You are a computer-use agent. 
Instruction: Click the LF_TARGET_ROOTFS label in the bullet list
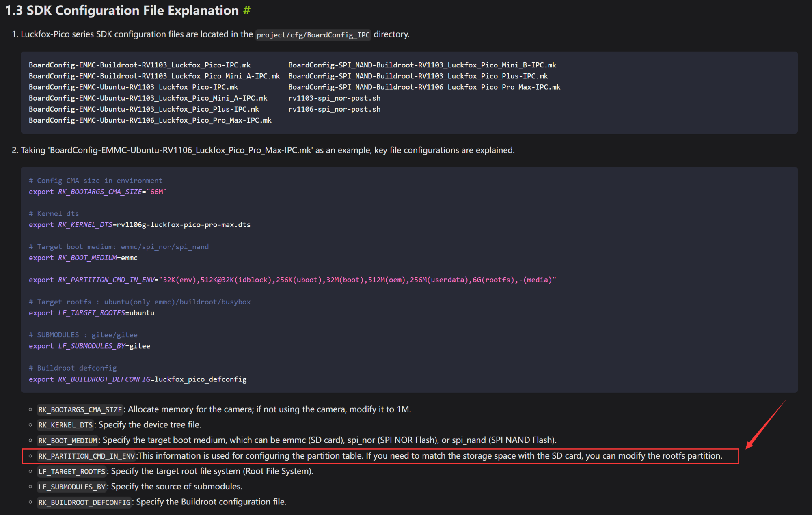tap(72, 472)
